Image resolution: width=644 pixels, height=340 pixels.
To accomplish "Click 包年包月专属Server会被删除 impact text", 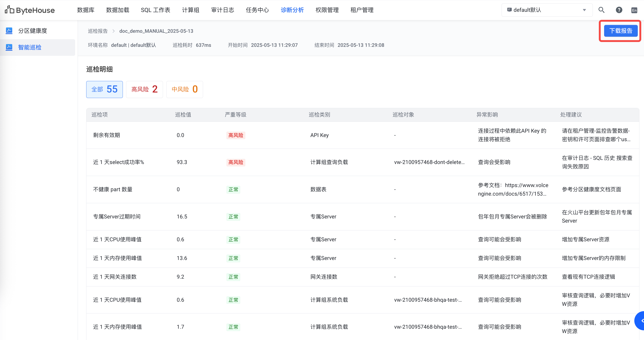I will coord(512,217).
